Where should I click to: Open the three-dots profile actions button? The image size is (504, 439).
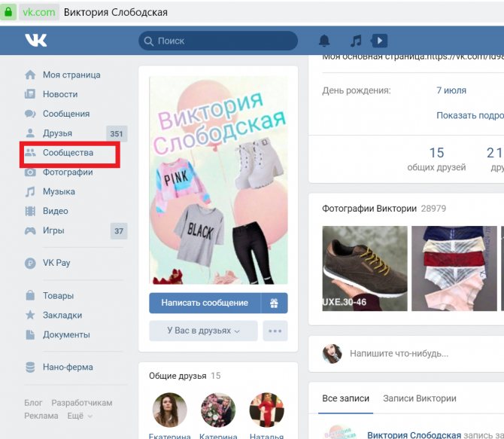coord(275,331)
